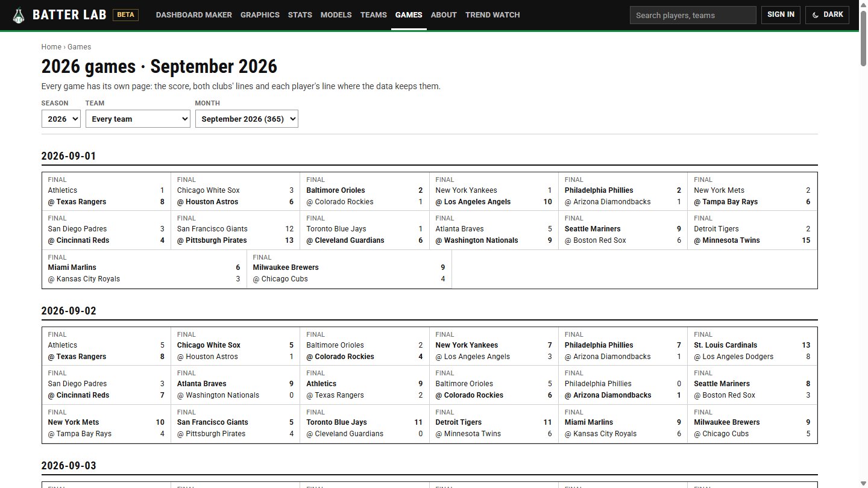View Tigers at Twins 2–15 game
This screenshot has height=488, width=868.
752,230
